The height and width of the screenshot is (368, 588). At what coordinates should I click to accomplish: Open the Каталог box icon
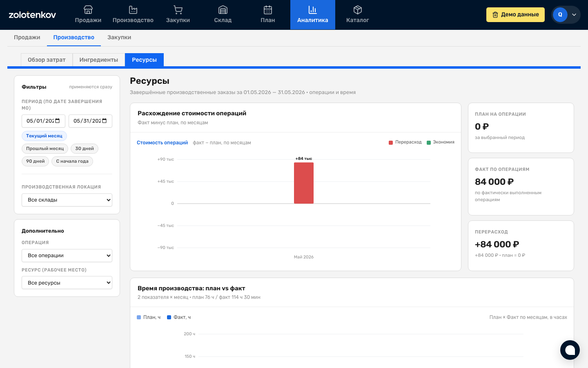358,10
